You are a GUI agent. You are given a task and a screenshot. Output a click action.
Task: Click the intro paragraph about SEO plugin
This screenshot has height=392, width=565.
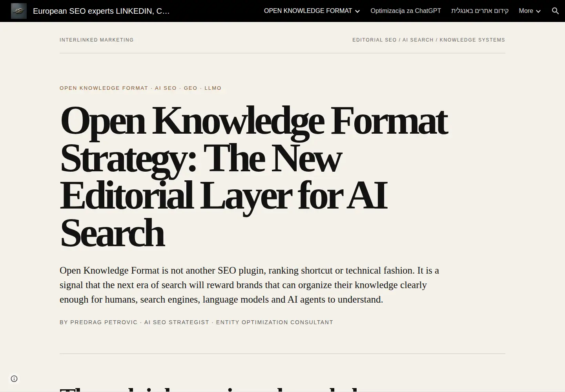(x=249, y=285)
